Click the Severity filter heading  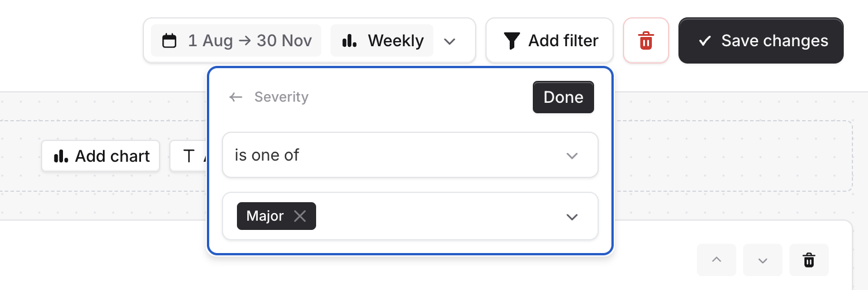[281, 97]
